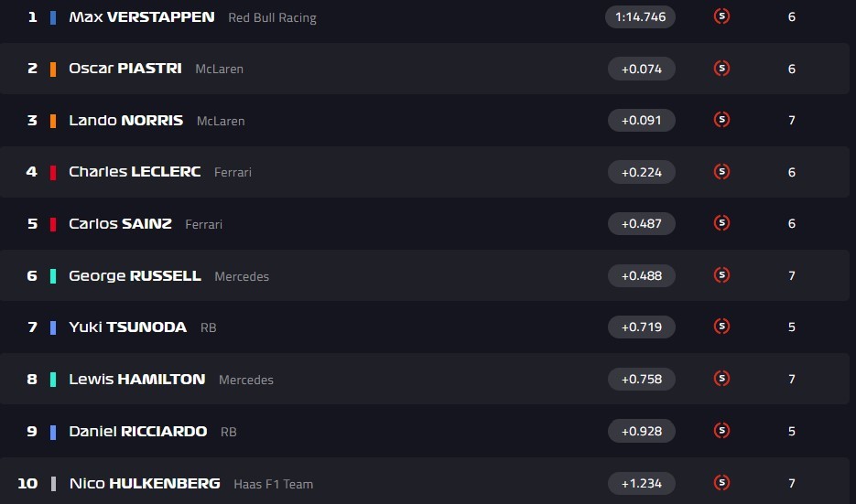Image resolution: width=856 pixels, height=504 pixels.
Task: Click the Ferrari color bar beside Leclerc
Action: click(53, 172)
